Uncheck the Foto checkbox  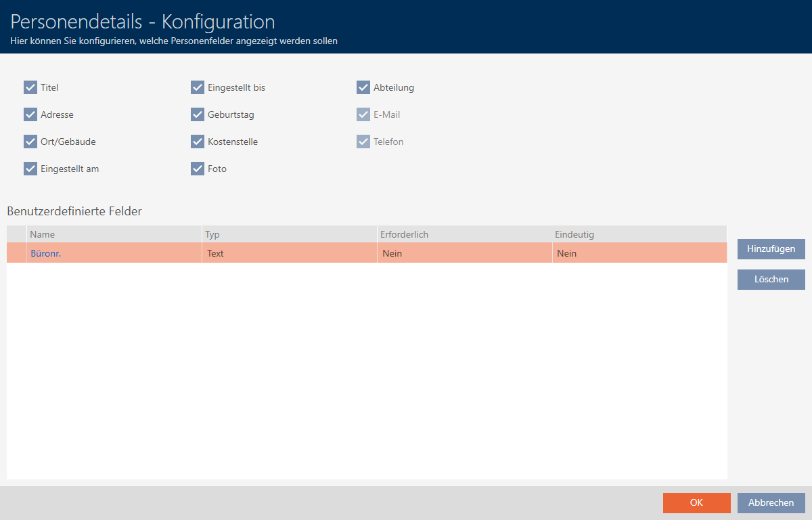click(198, 169)
